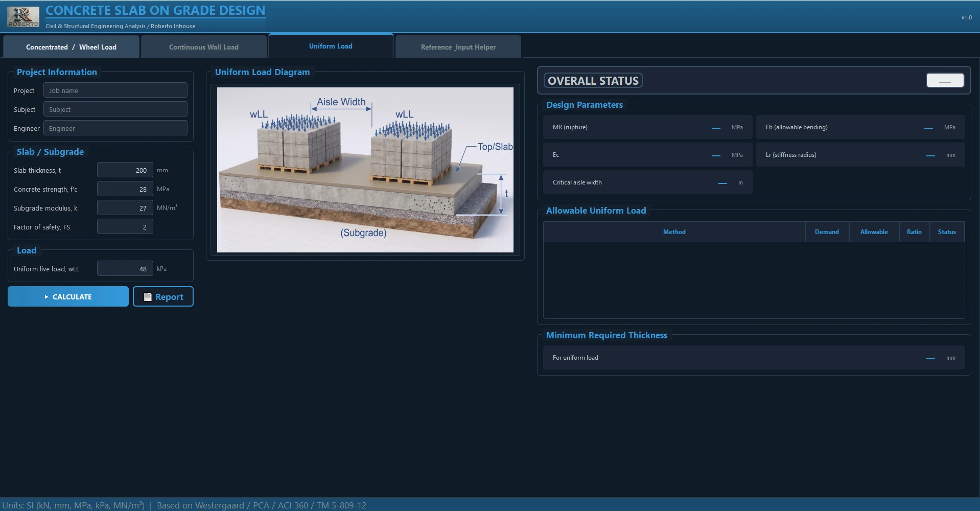Click the Method column header
The width and height of the screenshot is (980, 511).
pyautogui.click(x=674, y=232)
